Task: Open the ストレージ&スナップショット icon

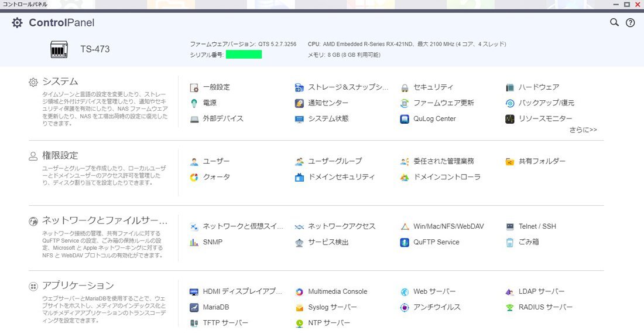Action: pos(299,87)
